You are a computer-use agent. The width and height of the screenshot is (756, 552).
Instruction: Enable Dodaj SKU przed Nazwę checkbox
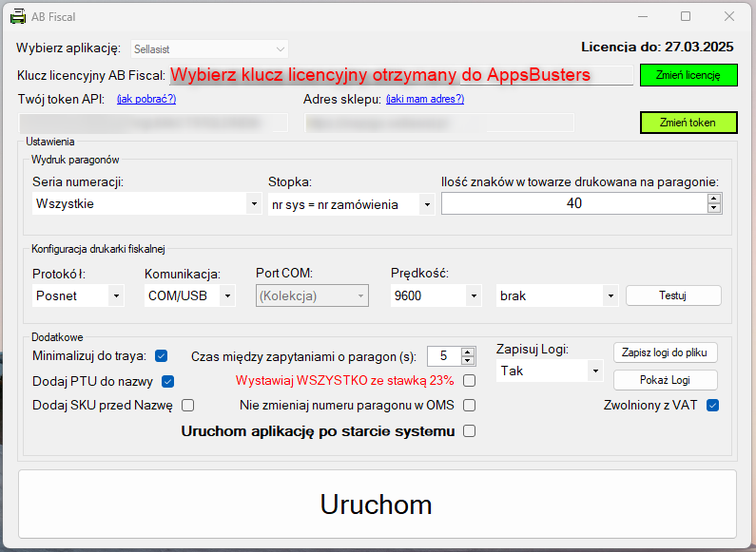[188, 406]
